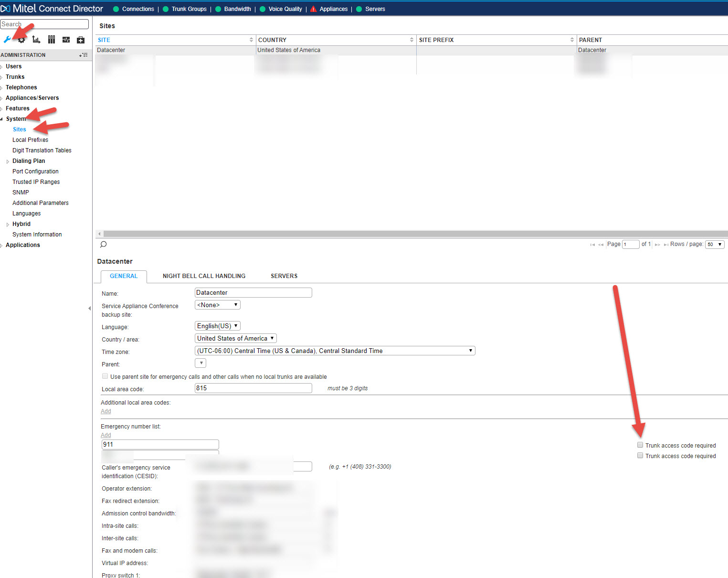This screenshot has width=728, height=578.
Task: Open Service Appliance Conference backup site dropdown
Action: point(218,305)
